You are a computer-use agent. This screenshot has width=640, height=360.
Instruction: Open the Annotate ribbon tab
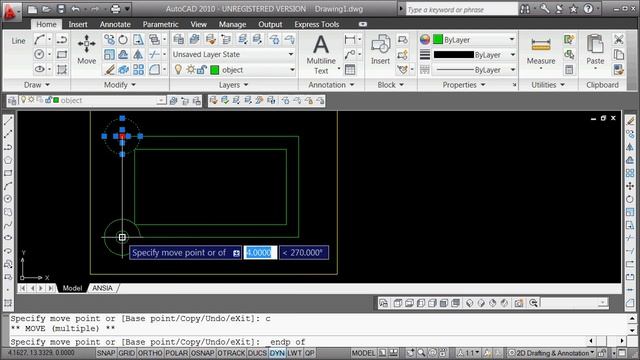(115, 24)
